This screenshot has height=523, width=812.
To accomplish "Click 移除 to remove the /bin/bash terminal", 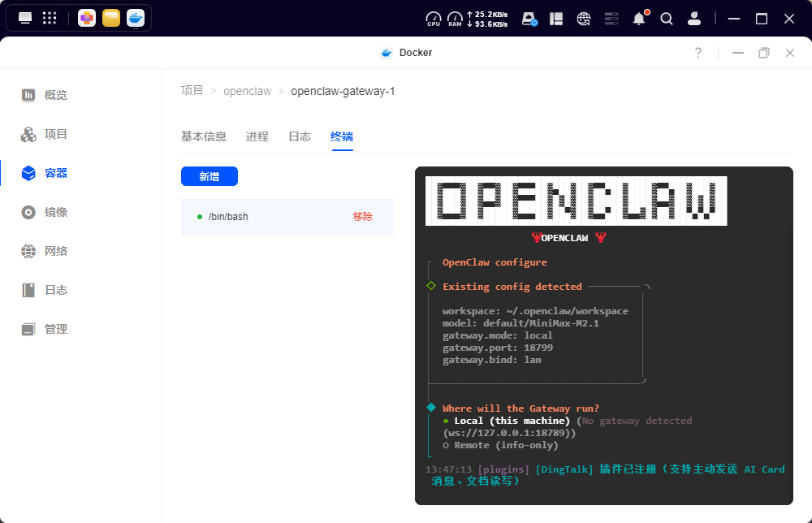I will click(362, 216).
